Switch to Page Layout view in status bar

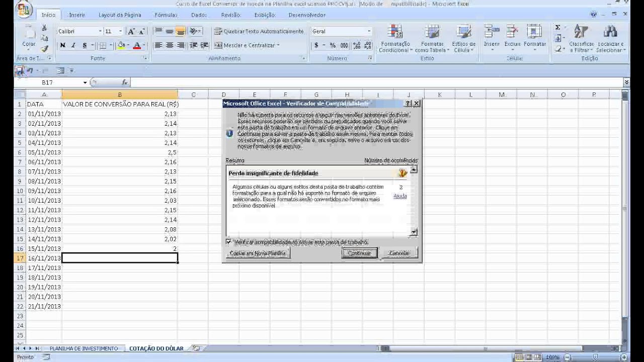[x=529, y=357]
